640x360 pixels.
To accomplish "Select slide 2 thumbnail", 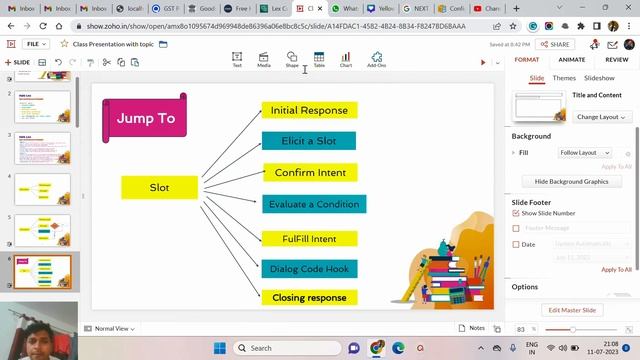I will [42, 107].
